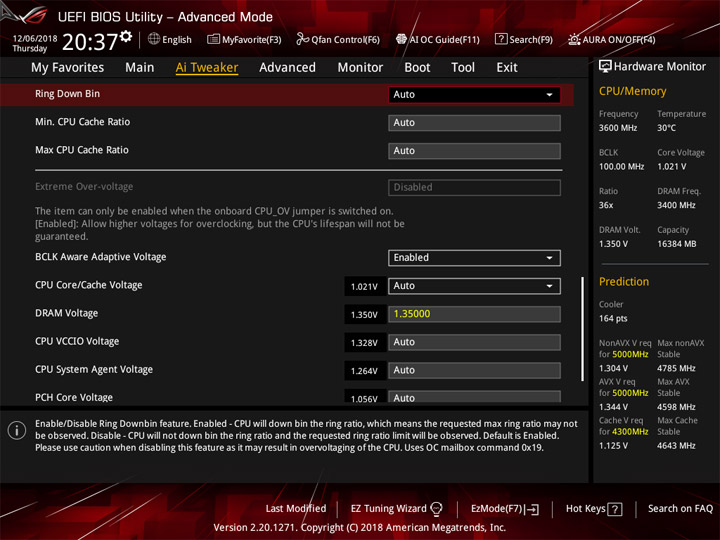Click the PCH Core Voltage Auto field
The image size is (720, 540).
pyautogui.click(x=474, y=397)
